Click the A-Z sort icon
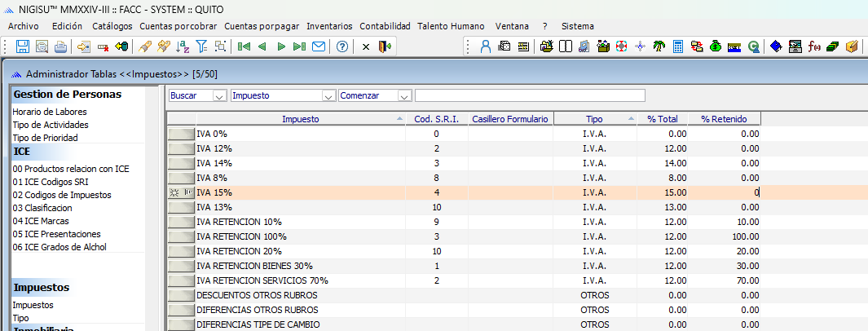The image size is (868, 331). pos(183,46)
